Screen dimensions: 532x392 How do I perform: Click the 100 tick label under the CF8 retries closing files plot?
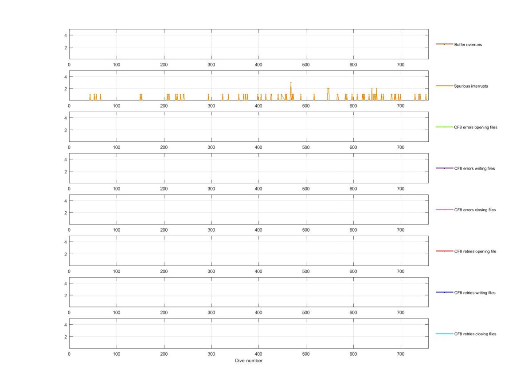coord(117,354)
